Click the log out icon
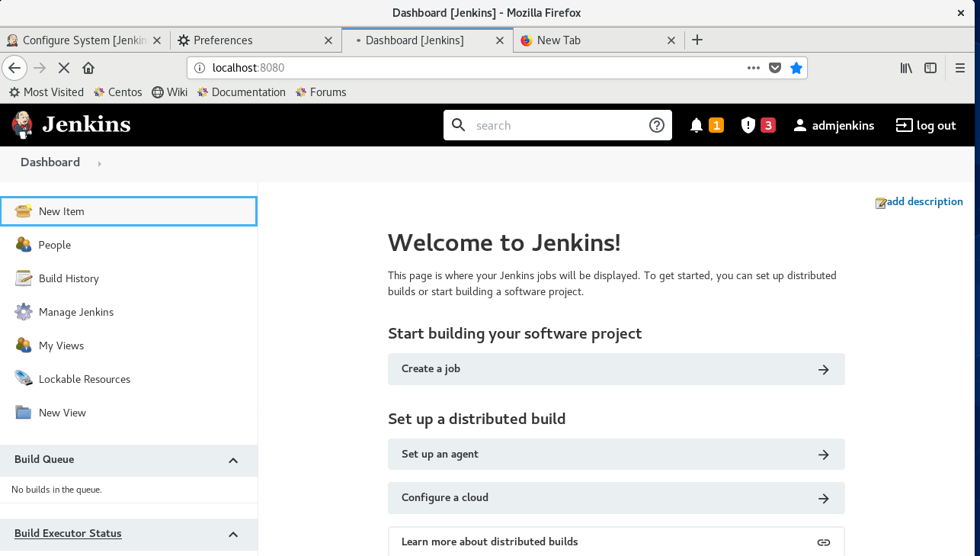This screenshot has width=980, height=556. pyautogui.click(x=904, y=125)
